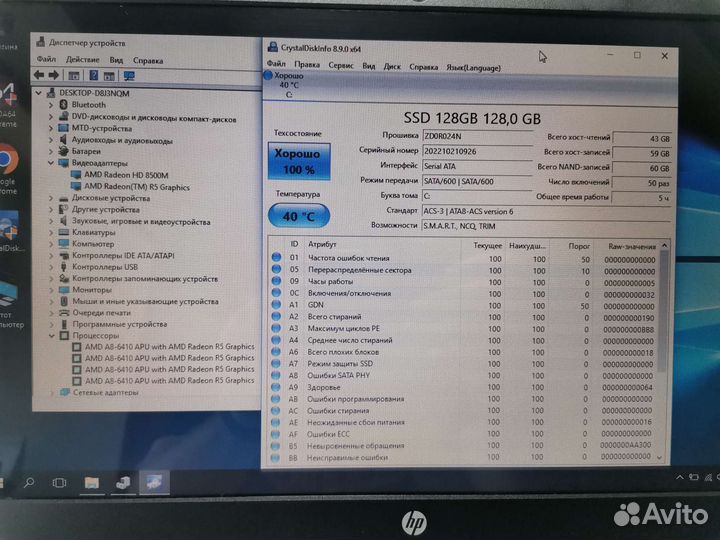The height and width of the screenshot is (540, 720).
Task: Expand the Клавиатуры node
Action: (51, 233)
